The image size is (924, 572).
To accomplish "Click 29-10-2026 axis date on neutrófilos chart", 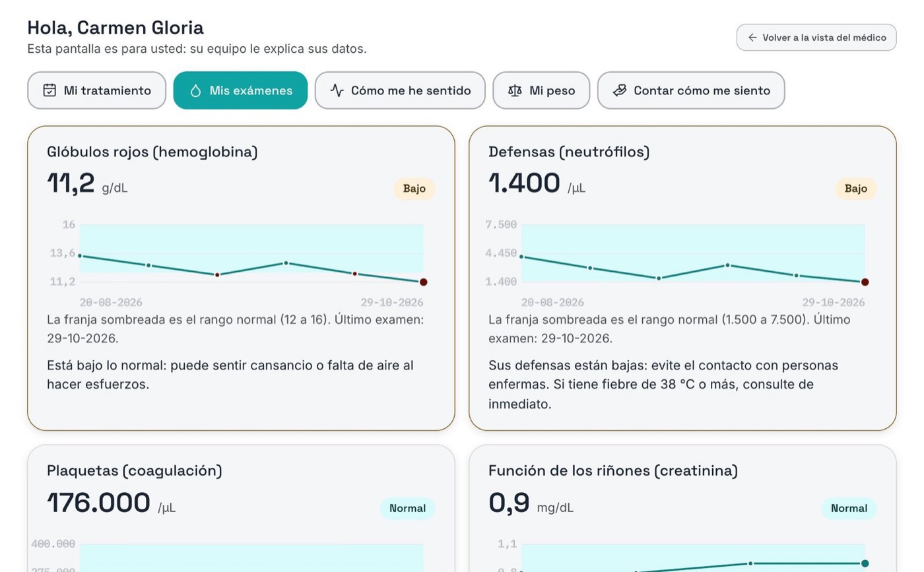I will (834, 303).
